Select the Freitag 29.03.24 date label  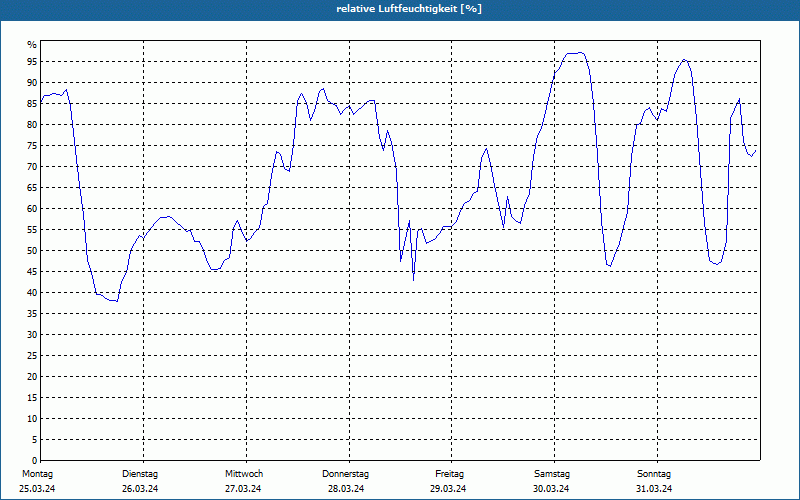point(448,481)
